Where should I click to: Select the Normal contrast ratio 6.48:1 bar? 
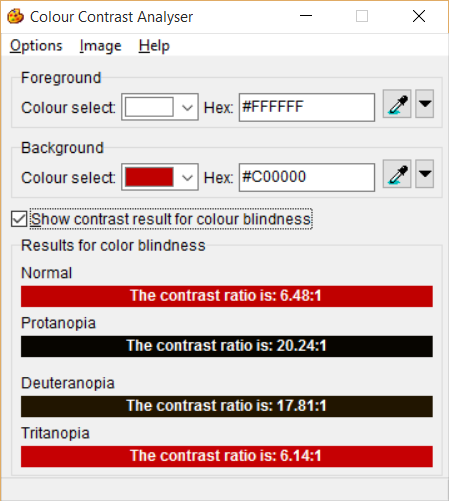pos(227,296)
